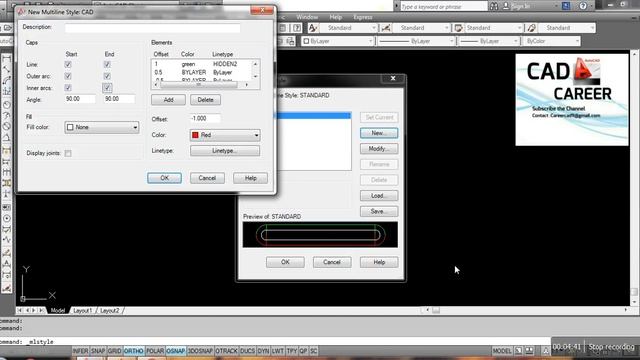This screenshot has height=360, width=640.
Task: Open the Window menu
Action: (307, 17)
